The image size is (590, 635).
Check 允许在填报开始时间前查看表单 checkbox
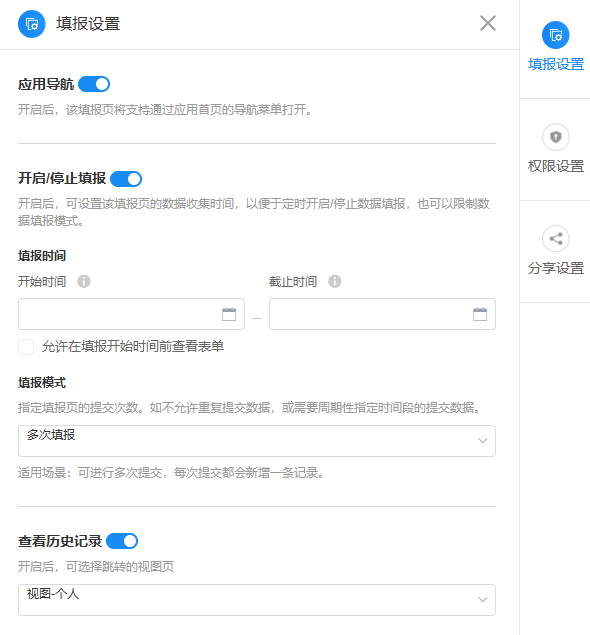click(26, 347)
